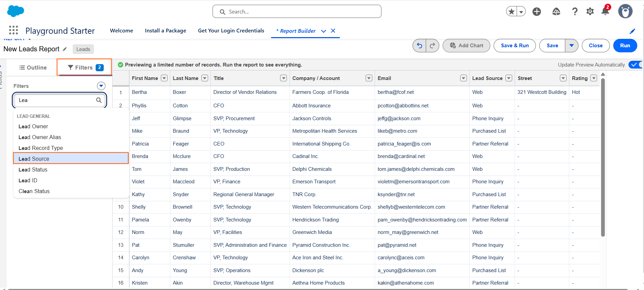This screenshot has width=644, height=290.
Task: Click the Undo arrow button
Action: 419,46
